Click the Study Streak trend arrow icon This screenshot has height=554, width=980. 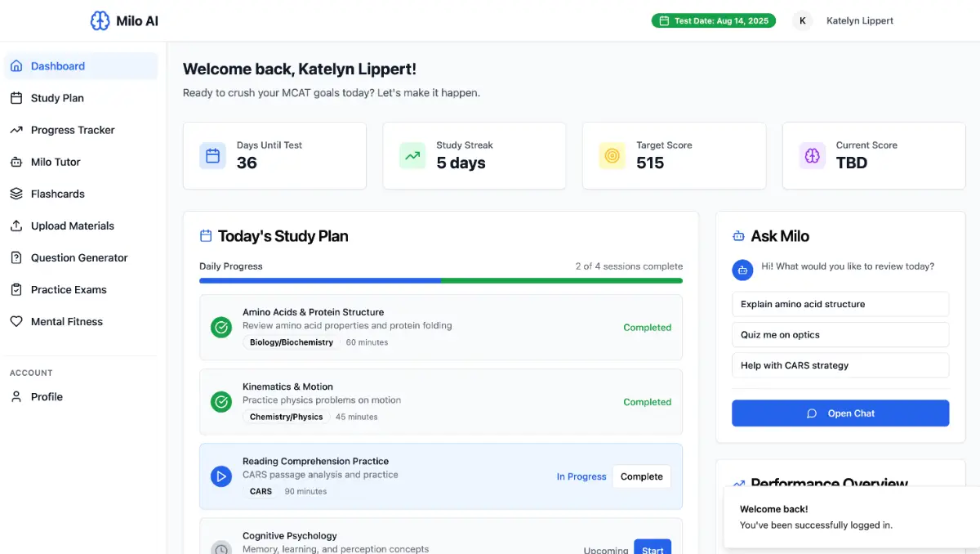point(412,155)
